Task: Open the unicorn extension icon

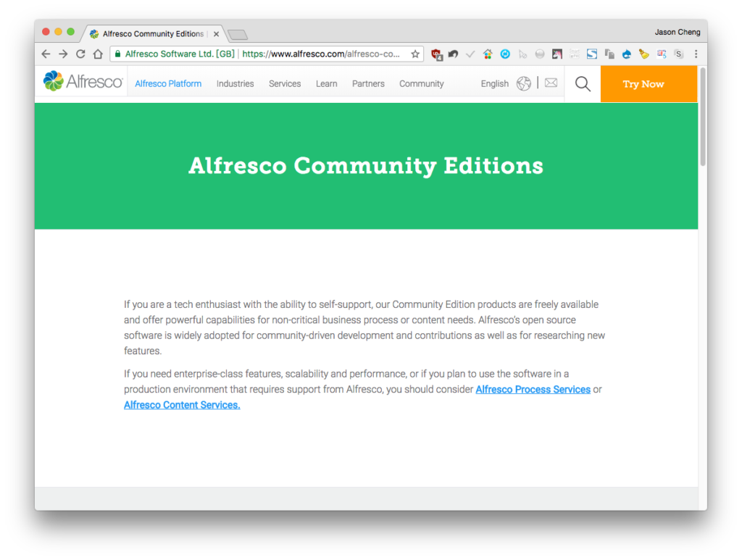Action: (557, 54)
